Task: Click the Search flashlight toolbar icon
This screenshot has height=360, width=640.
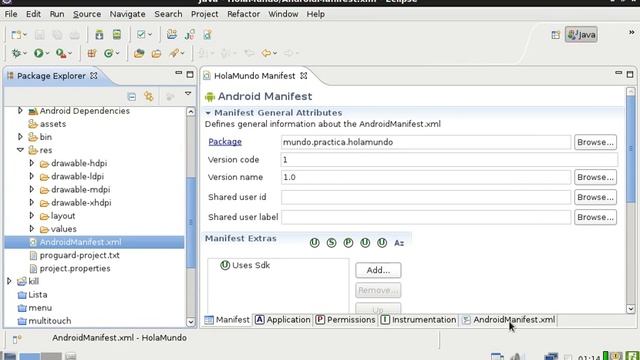Action: coord(174,53)
